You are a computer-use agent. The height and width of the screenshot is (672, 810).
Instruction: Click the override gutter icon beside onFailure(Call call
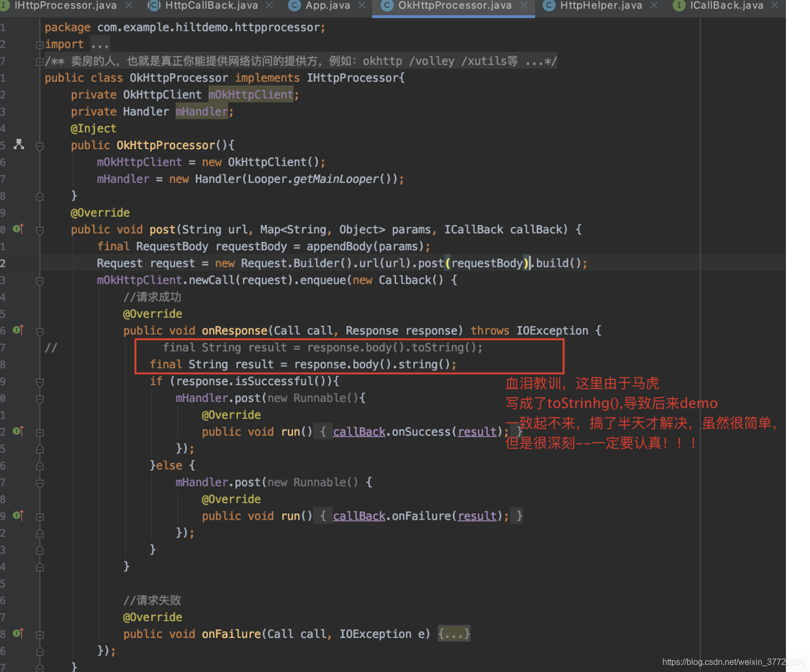pos(18,633)
